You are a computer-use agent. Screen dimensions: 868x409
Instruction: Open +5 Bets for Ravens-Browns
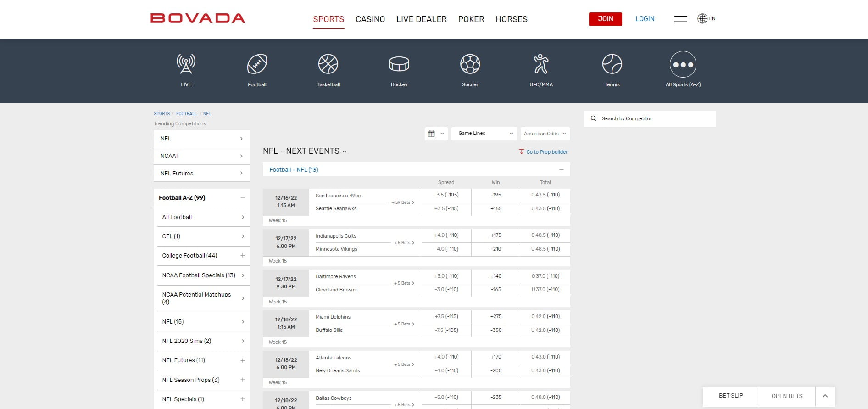pyautogui.click(x=404, y=283)
